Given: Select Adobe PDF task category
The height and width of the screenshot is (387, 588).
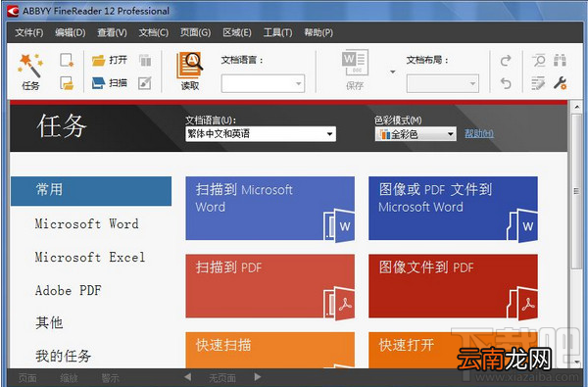Looking at the screenshot, I should click(69, 290).
